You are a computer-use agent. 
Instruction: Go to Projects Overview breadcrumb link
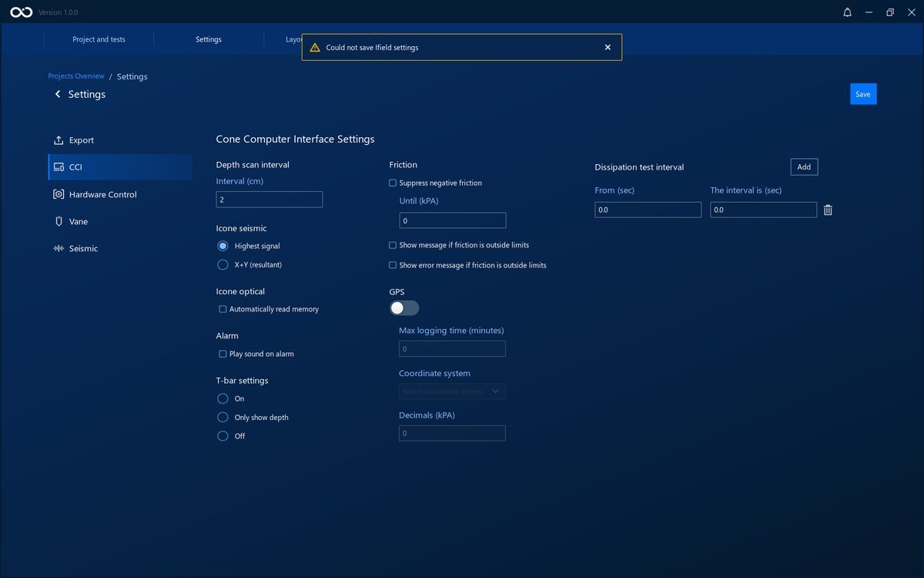tap(76, 76)
